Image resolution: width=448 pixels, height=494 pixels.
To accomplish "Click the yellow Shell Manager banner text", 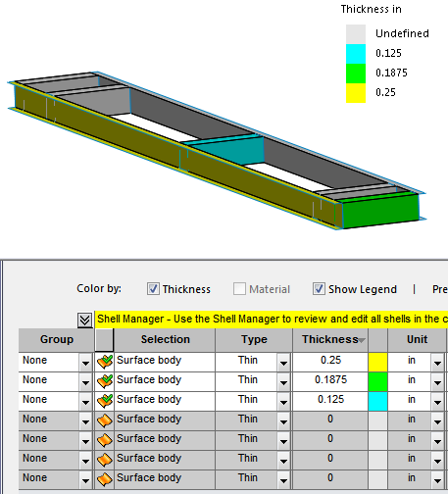I will (x=273, y=320).
